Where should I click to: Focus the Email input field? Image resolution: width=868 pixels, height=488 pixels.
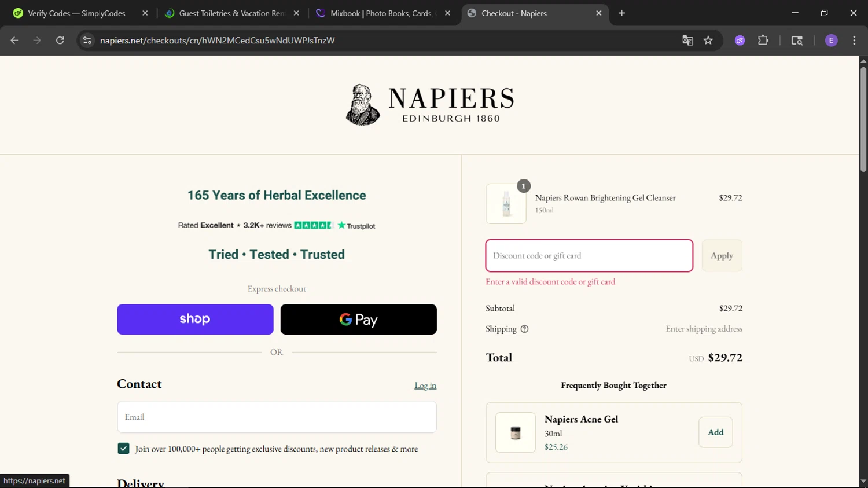(277, 417)
